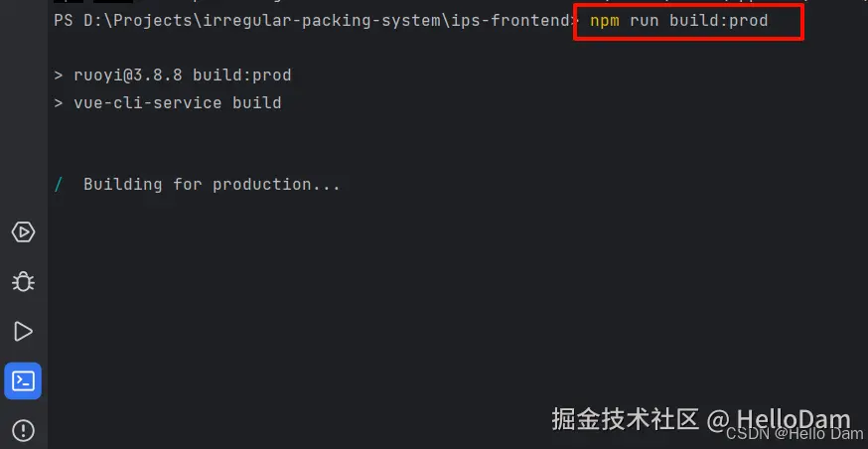This screenshot has width=868, height=449.
Task: Click the @HelloDam watermark handle
Action: coord(779,419)
